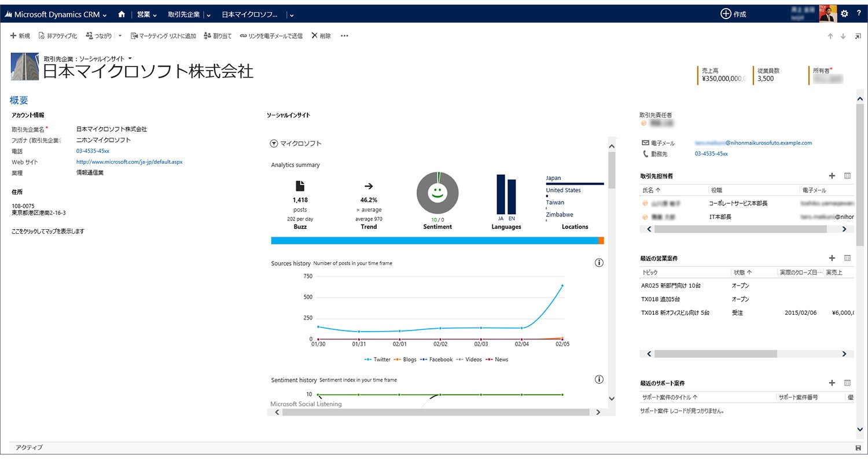Open the 作成 (Create) quick-create button
868x459 pixels.
coord(733,14)
